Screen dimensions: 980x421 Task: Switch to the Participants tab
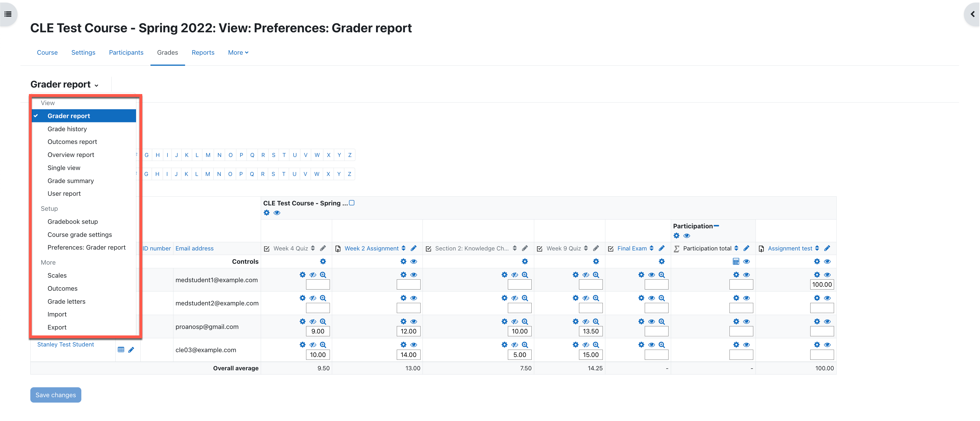point(126,52)
